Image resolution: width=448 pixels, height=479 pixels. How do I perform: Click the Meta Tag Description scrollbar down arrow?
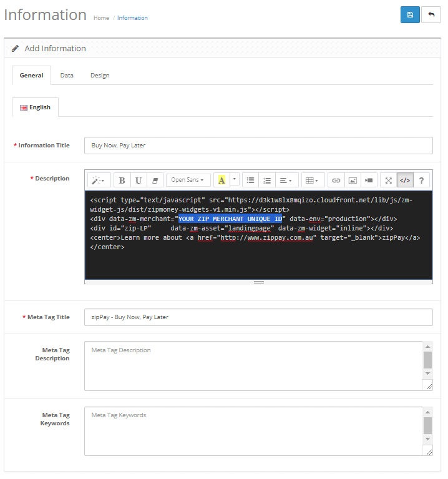coord(427,373)
